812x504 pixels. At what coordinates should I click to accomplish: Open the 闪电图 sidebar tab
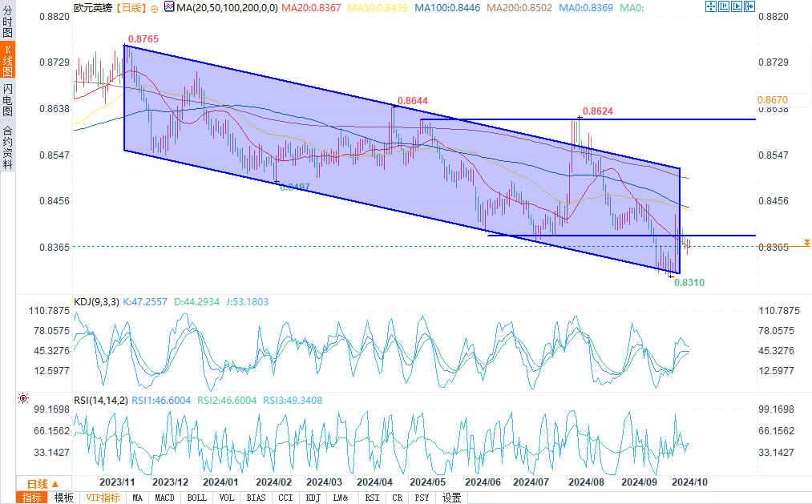click(7, 100)
